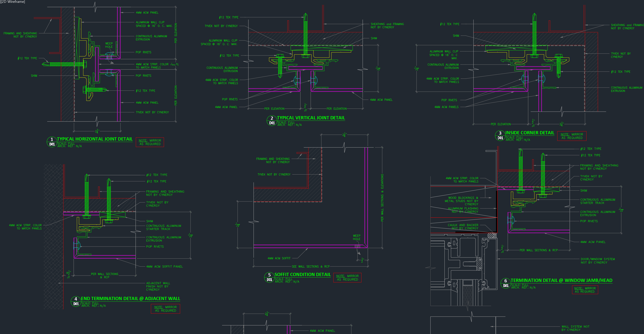
Task: Click the Door/Window System Not By Cynergy label
Action: [597, 261]
